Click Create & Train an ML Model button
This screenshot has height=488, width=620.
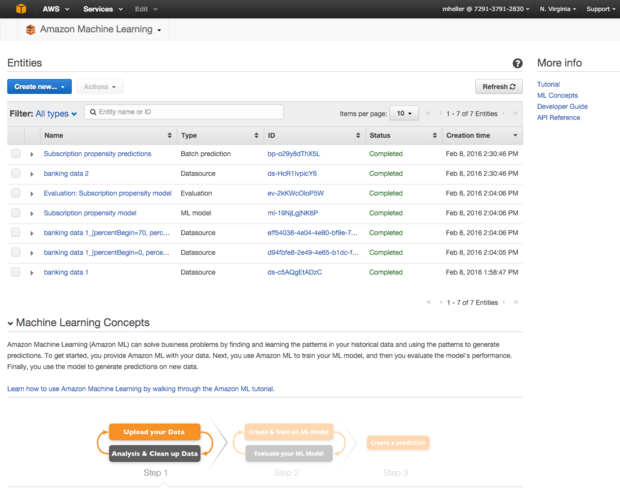click(289, 432)
